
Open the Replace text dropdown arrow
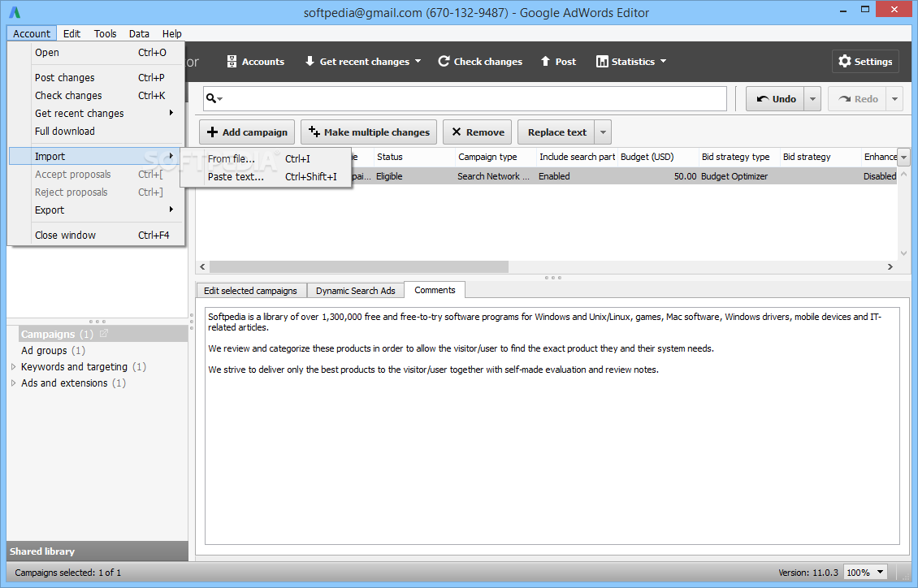tap(603, 132)
